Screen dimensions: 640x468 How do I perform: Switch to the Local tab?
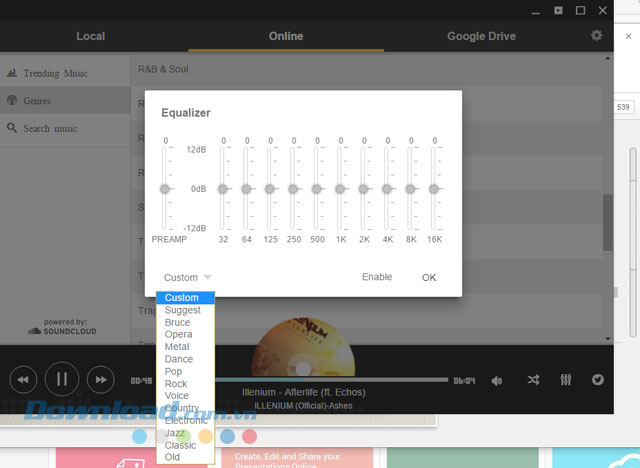[90, 36]
